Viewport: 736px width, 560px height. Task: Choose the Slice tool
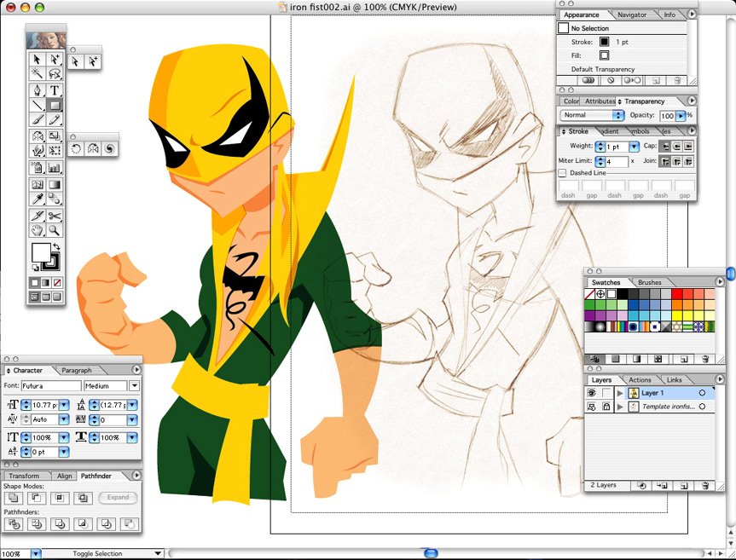point(37,216)
